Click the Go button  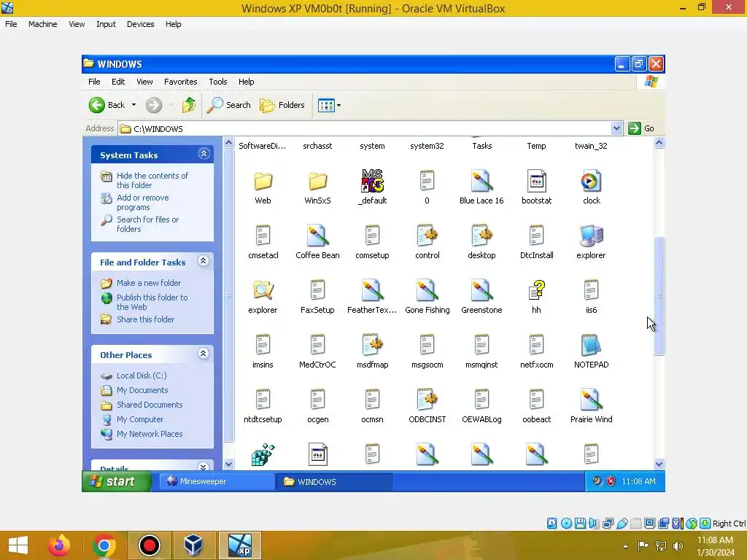[x=641, y=128]
